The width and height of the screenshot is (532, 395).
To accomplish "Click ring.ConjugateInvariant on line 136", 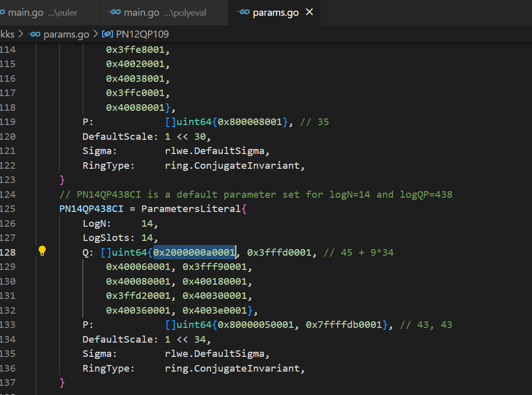I will click(x=232, y=368).
